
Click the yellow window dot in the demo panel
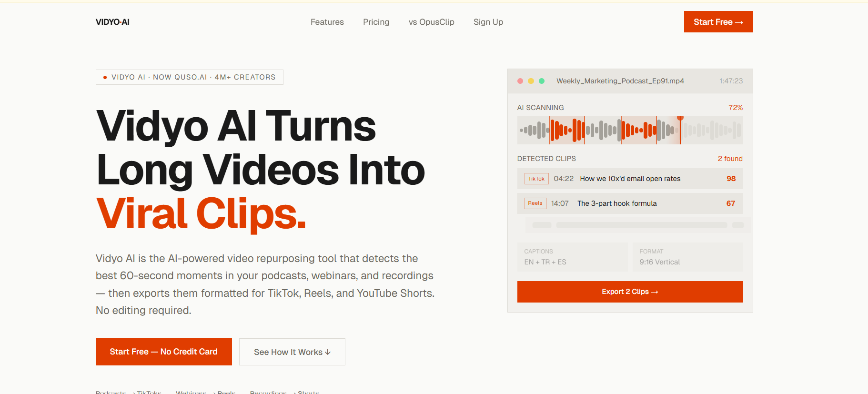tap(531, 81)
